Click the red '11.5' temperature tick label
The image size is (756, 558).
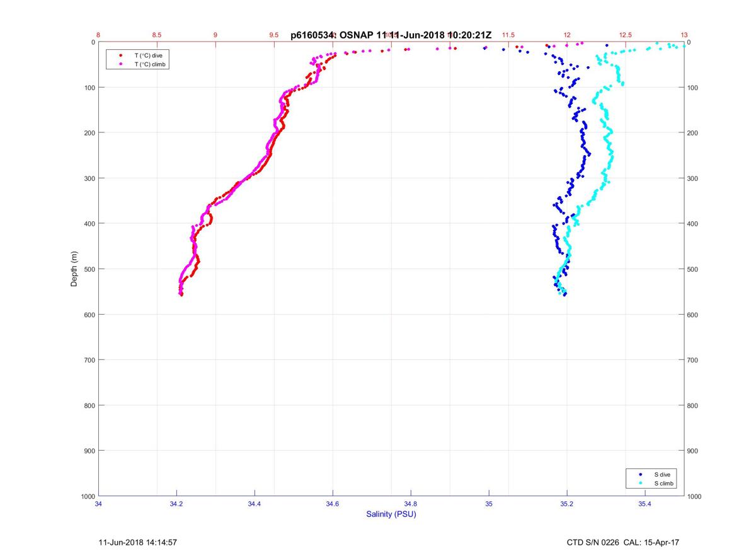coord(508,35)
